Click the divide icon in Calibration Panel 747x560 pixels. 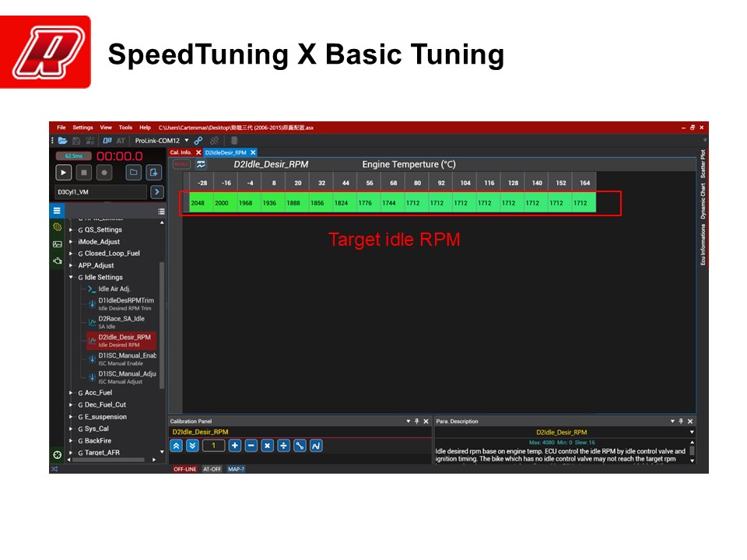point(283,446)
